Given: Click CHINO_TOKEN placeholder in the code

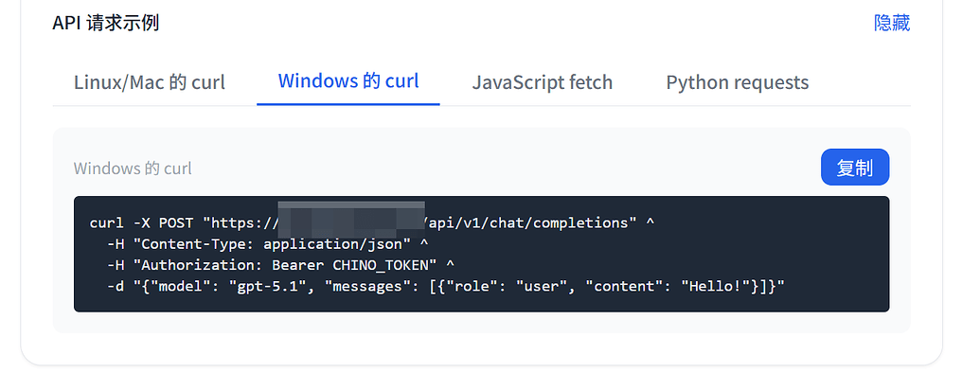Looking at the screenshot, I should pyautogui.click(x=381, y=265).
